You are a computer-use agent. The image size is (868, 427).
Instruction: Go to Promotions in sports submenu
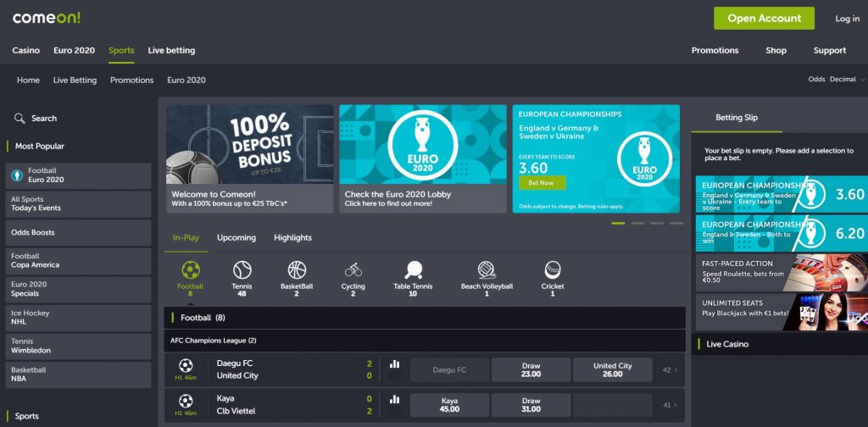pos(131,80)
